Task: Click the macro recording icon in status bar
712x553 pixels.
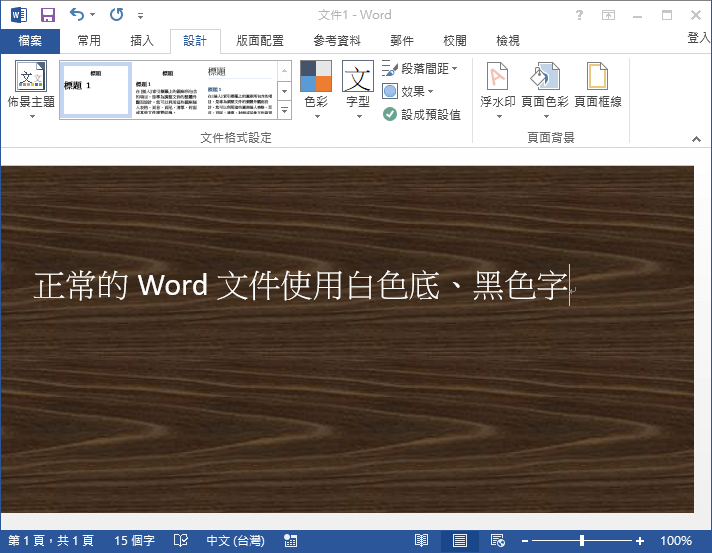Action: [291, 541]
